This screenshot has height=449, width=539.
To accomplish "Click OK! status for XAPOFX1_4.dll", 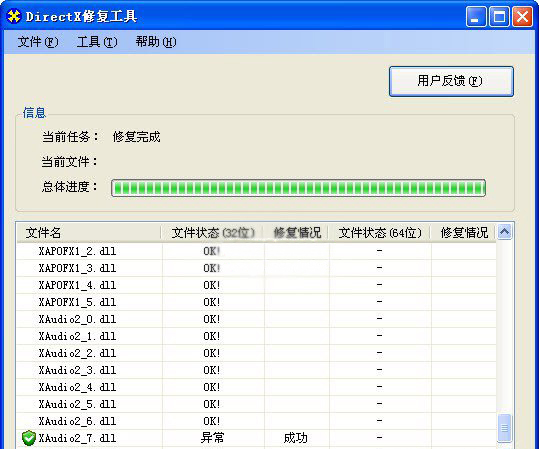I will [211, 285].
